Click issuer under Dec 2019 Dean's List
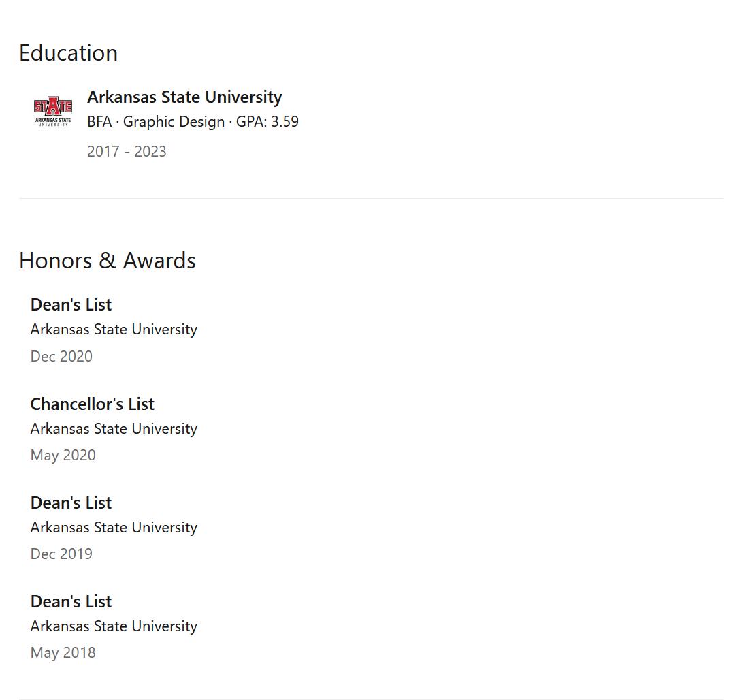This screenshot has width=731, height=700. (114, 528)
